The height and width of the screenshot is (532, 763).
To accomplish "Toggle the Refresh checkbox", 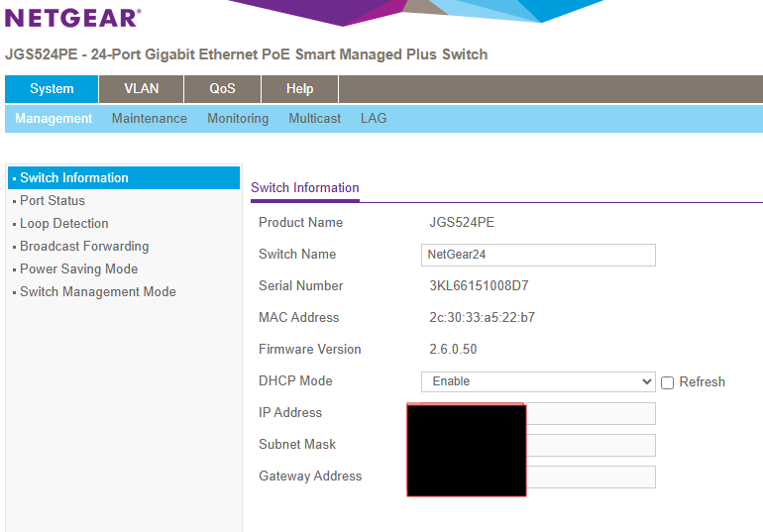I will (x=667, y=382).
